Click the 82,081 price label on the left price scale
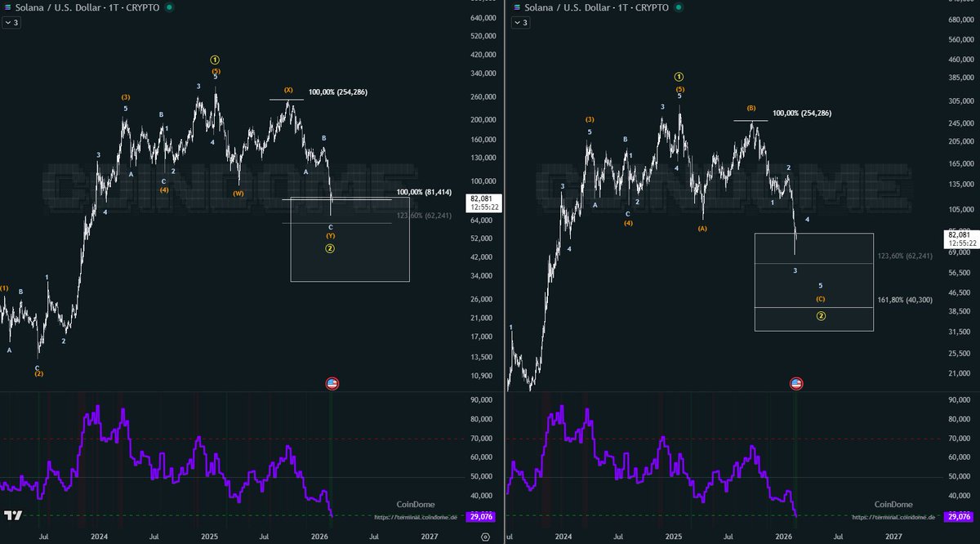This screenshot has height=544, width=980. coord(483,197)
